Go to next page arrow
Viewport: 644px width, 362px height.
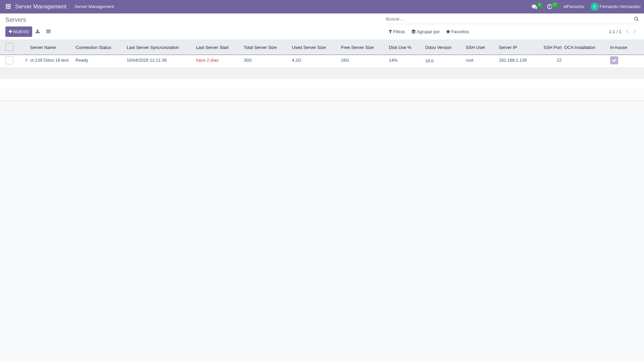(x=635, y=32)
